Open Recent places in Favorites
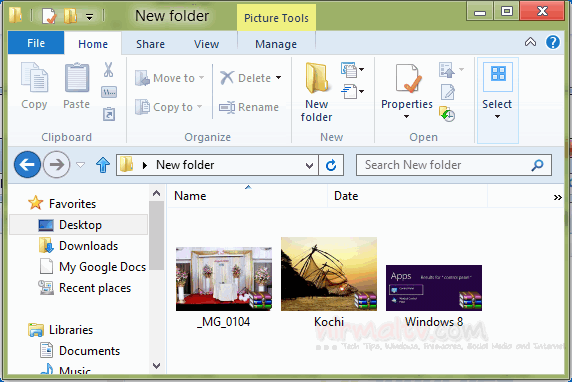Viewport: 572px width, 382px height. (95, 288)
